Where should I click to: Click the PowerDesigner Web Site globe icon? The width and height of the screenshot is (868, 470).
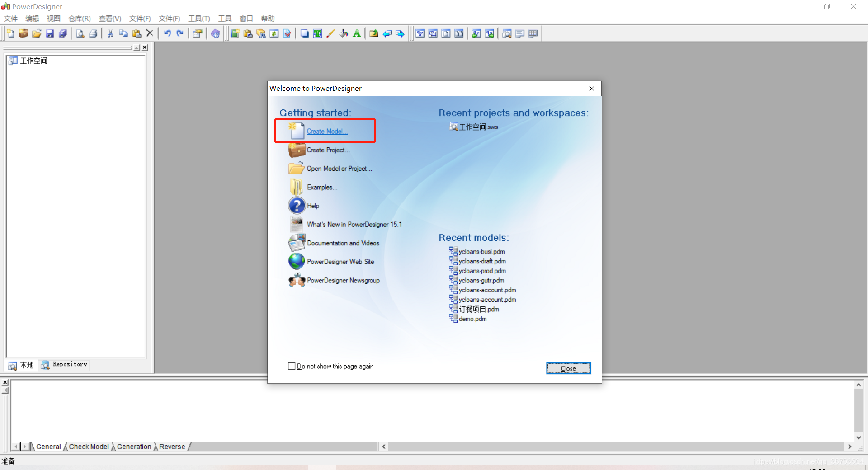pos(297,261)
